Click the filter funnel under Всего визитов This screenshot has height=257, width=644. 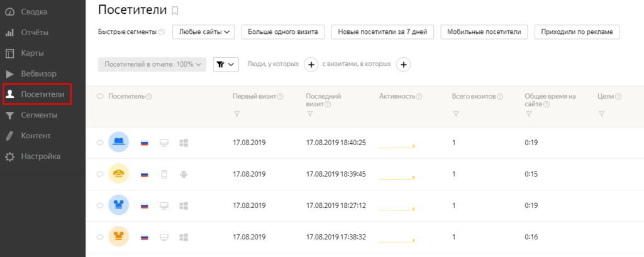(x=456, y=114)
